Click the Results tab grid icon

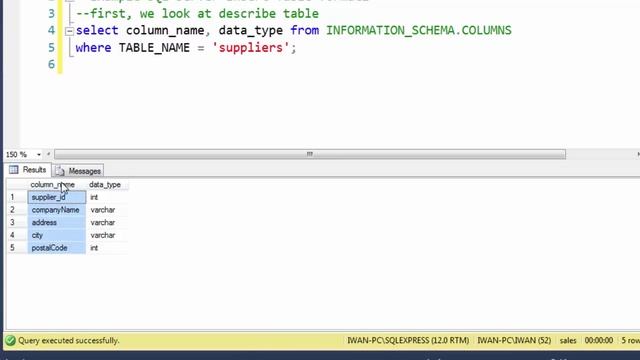coord(14,170)
